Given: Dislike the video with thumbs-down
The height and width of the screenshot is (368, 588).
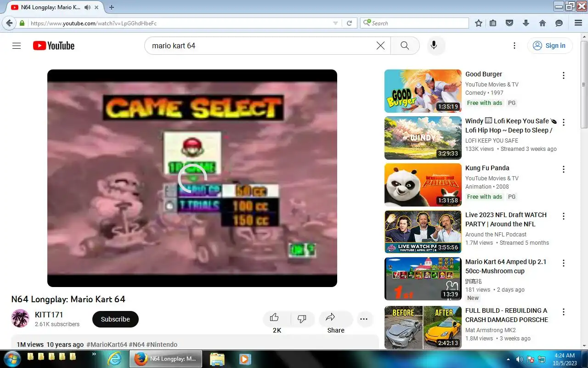Looking at the screenshot, I should (x=302, y=319).
